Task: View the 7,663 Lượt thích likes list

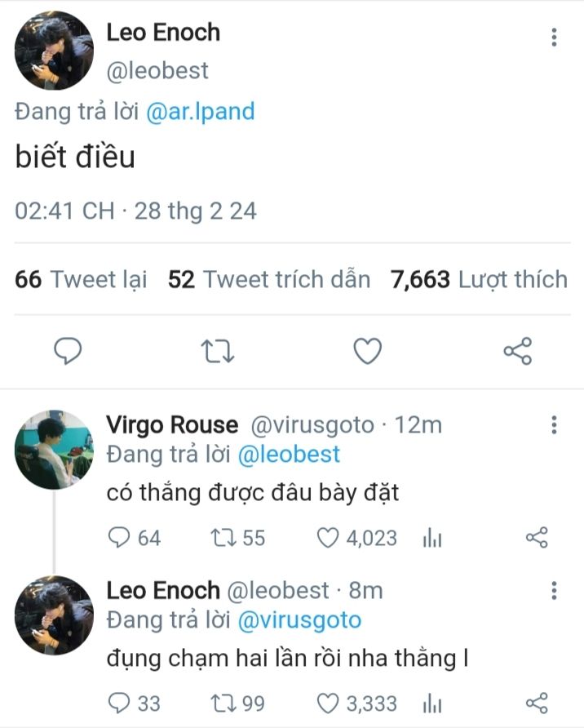Action: (x=479, y=280)
